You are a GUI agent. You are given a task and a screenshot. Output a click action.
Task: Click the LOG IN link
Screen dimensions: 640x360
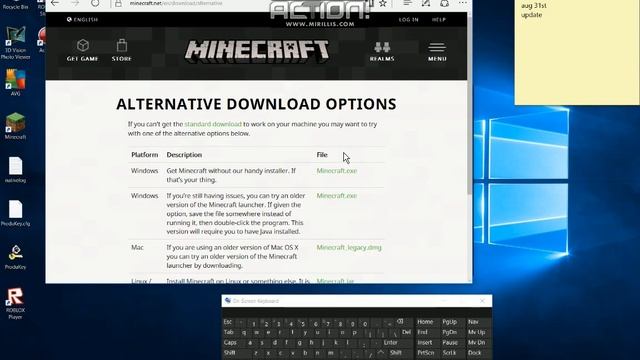[x=409, y=20]
